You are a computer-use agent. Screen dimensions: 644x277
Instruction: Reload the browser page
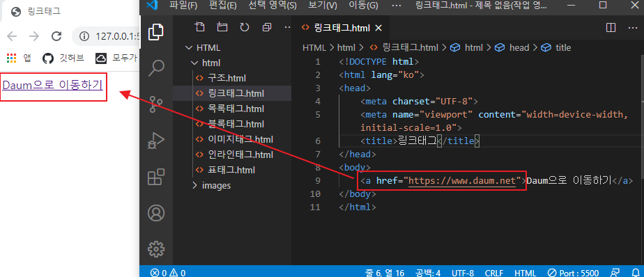56,36
